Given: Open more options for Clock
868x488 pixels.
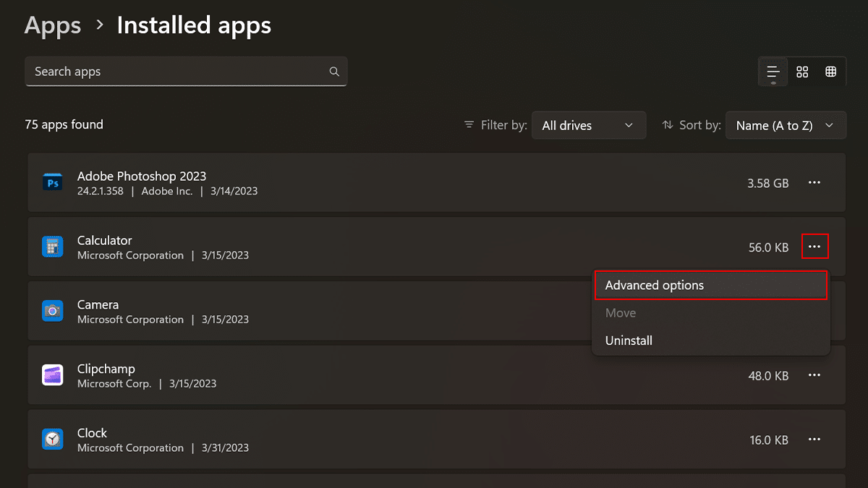Looking at the screenshot, I should pos(814,440).
